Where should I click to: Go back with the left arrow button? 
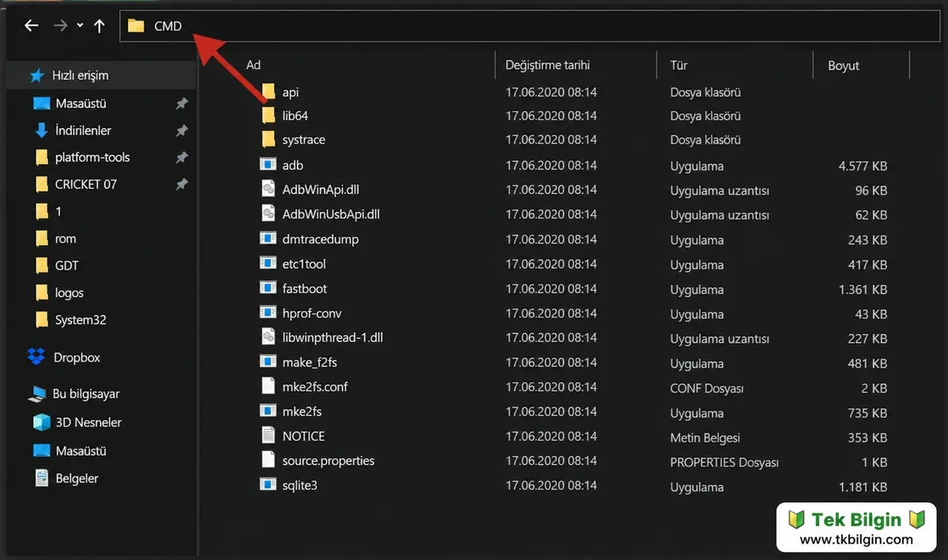pyautogui.click(x=32, y=26)
